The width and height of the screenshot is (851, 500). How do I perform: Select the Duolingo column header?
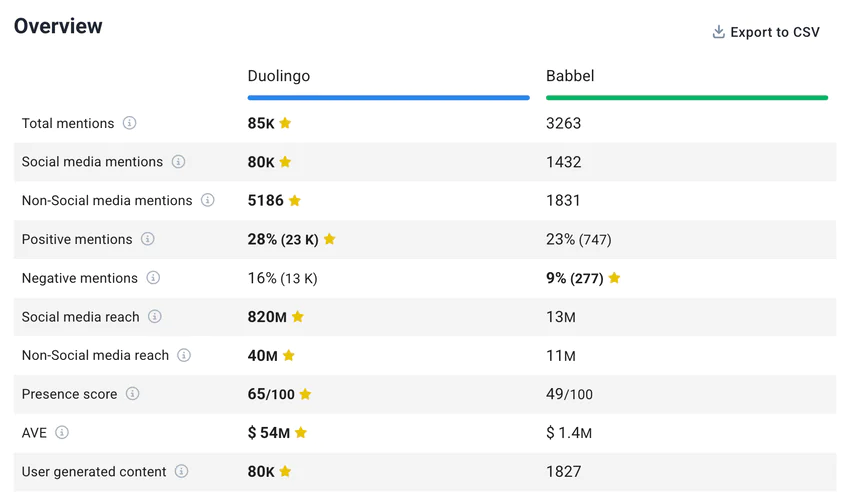[279, 76]
